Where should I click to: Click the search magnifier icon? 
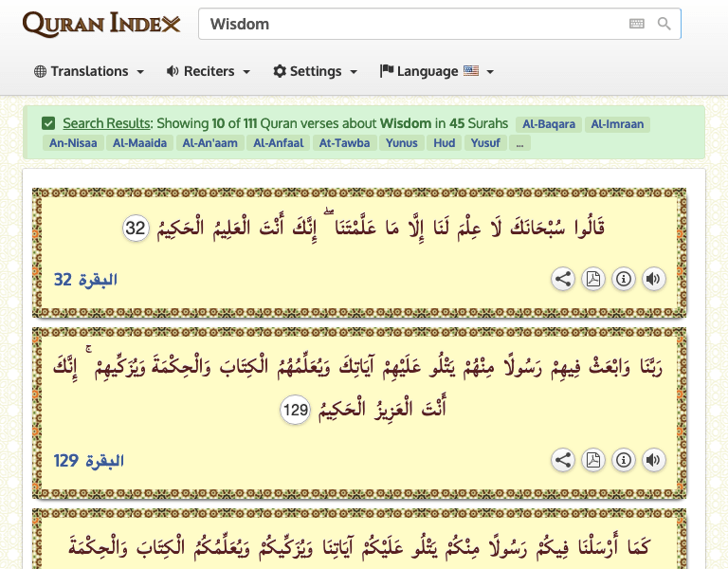point(664,24)
